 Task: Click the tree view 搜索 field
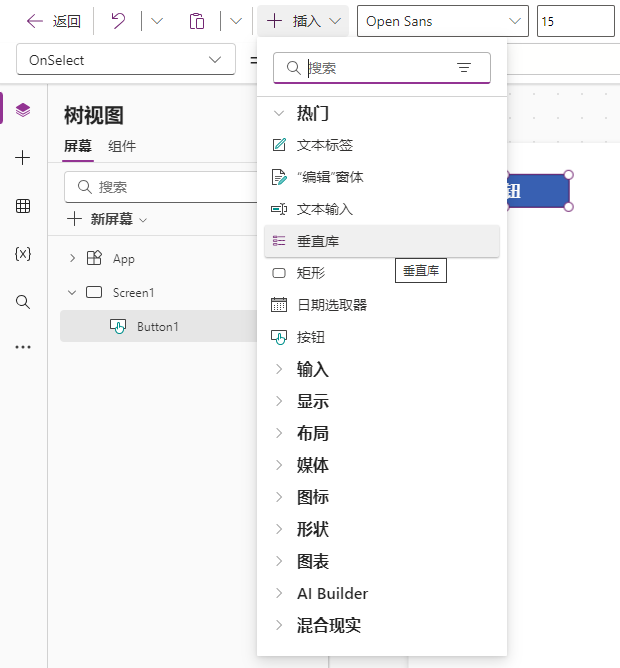point(161,187)
